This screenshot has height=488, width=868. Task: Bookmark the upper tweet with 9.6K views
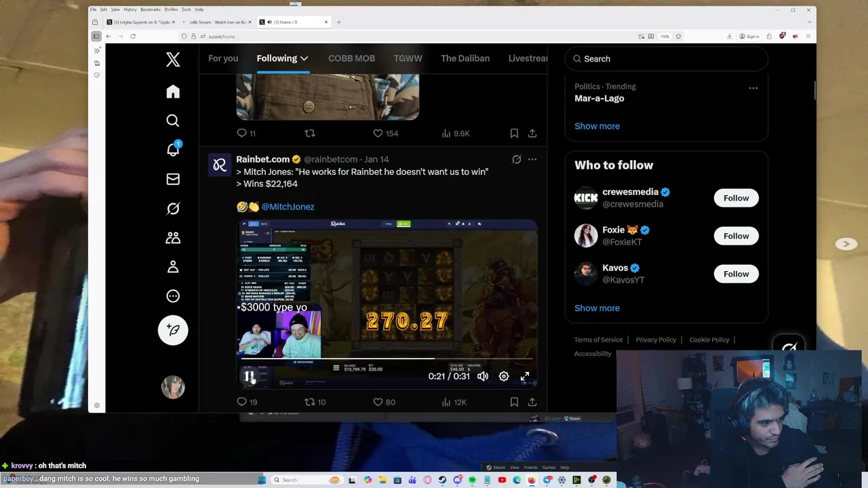514,134
